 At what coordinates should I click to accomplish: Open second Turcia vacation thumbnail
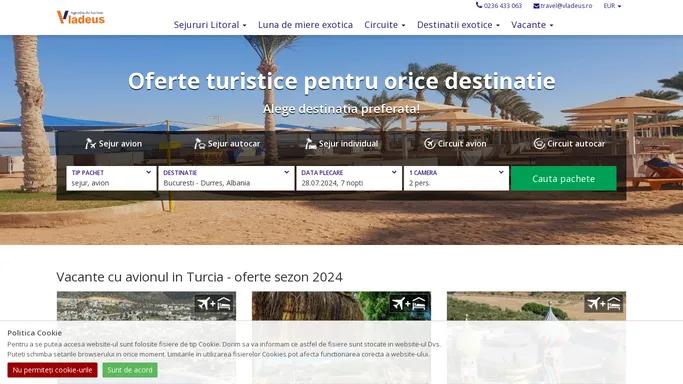pyautogui.click(x=342, y=337)
